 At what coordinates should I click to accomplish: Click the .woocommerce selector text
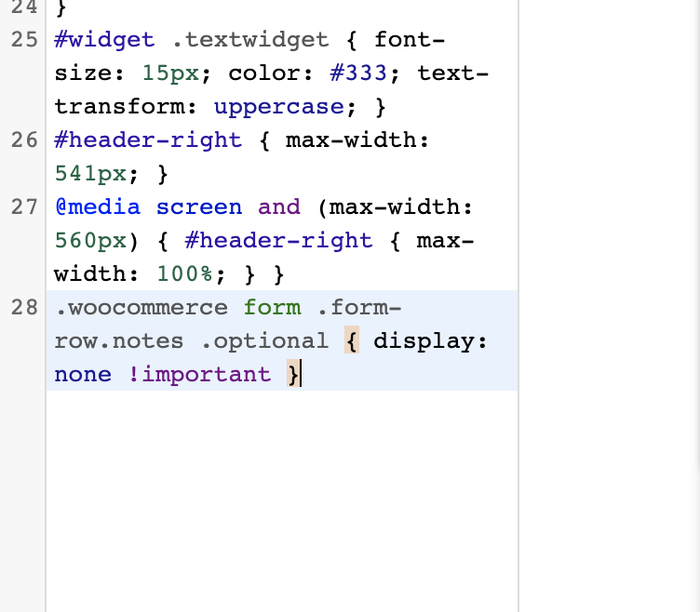(x=141, y=308)
